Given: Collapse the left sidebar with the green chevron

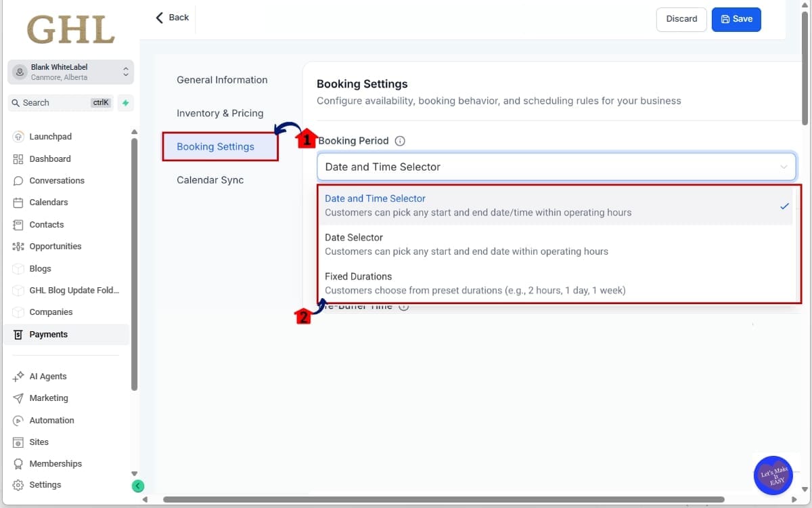Looking at the screenshot, I should [138, 486].
